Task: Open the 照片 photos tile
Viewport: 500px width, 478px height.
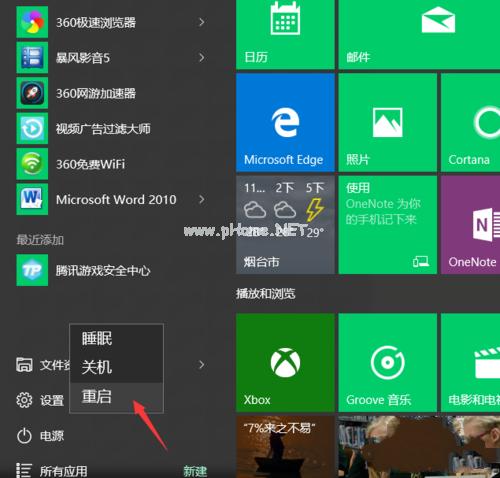Action: pos(387,122)
